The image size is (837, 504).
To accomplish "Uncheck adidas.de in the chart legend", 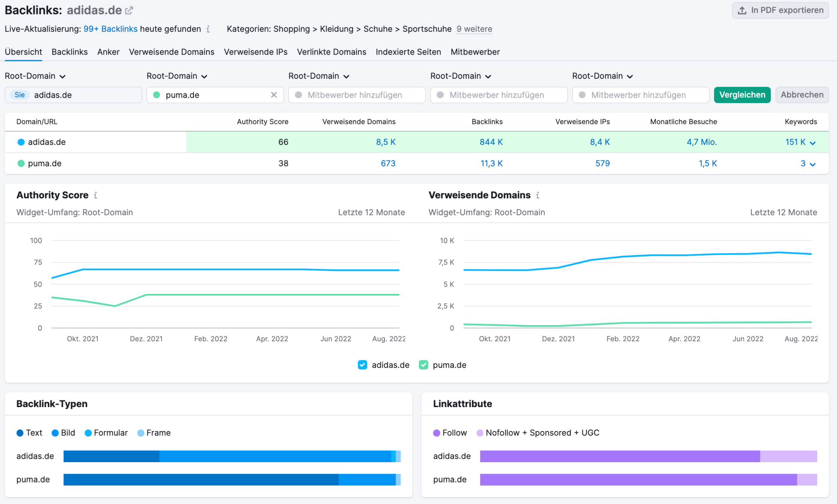I will (x=363, y=365).
